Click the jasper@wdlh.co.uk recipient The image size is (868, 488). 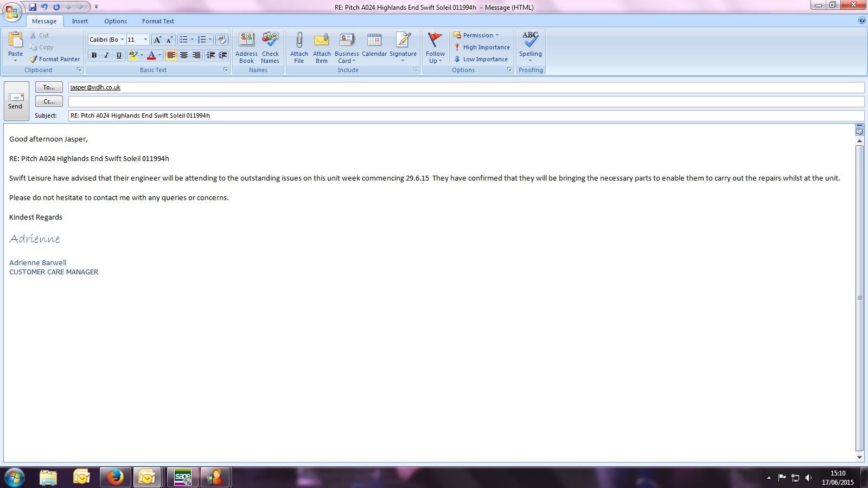95,87
